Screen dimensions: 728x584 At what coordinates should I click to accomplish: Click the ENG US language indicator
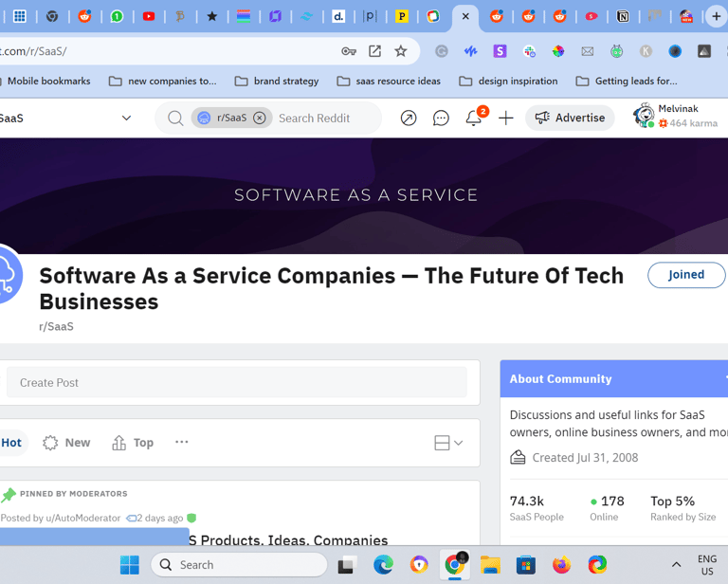coord(707,565)
